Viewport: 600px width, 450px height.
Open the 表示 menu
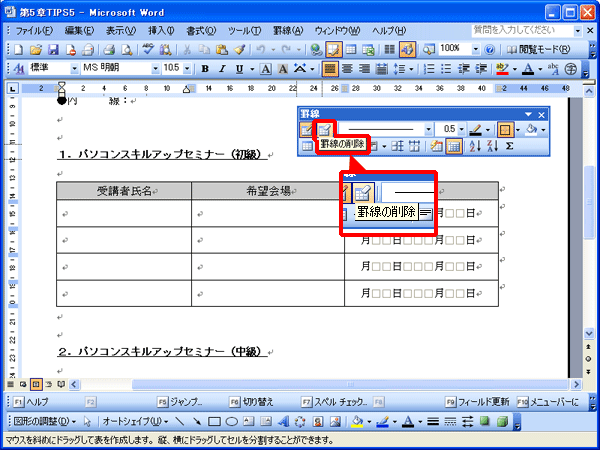[x=121, y=31]
